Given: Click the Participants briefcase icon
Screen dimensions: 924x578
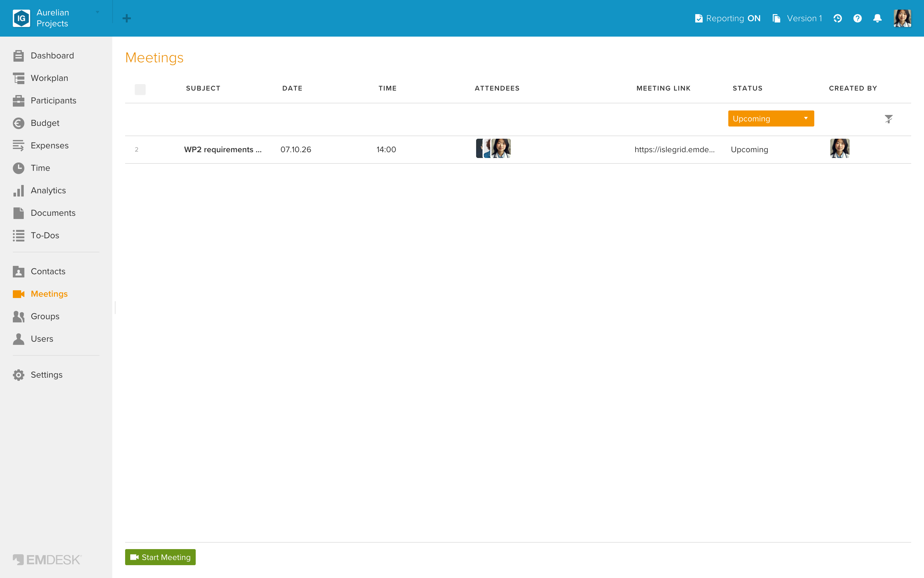Looking at the screenshot, I should pyautogui.click(x=18, y=101).
